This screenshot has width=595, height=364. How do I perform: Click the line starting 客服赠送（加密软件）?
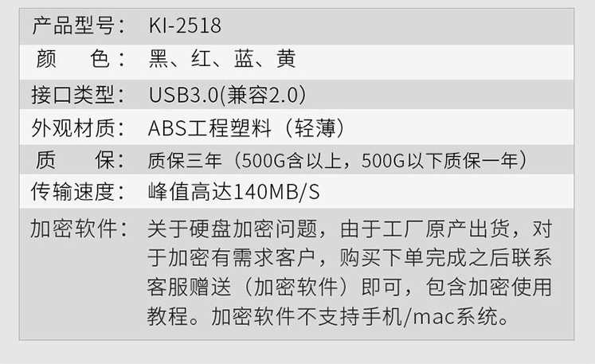[350, 287]
